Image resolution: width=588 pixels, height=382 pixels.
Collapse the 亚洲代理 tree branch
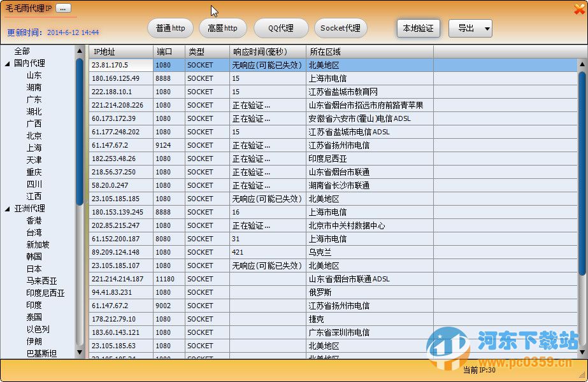[8, 209]
